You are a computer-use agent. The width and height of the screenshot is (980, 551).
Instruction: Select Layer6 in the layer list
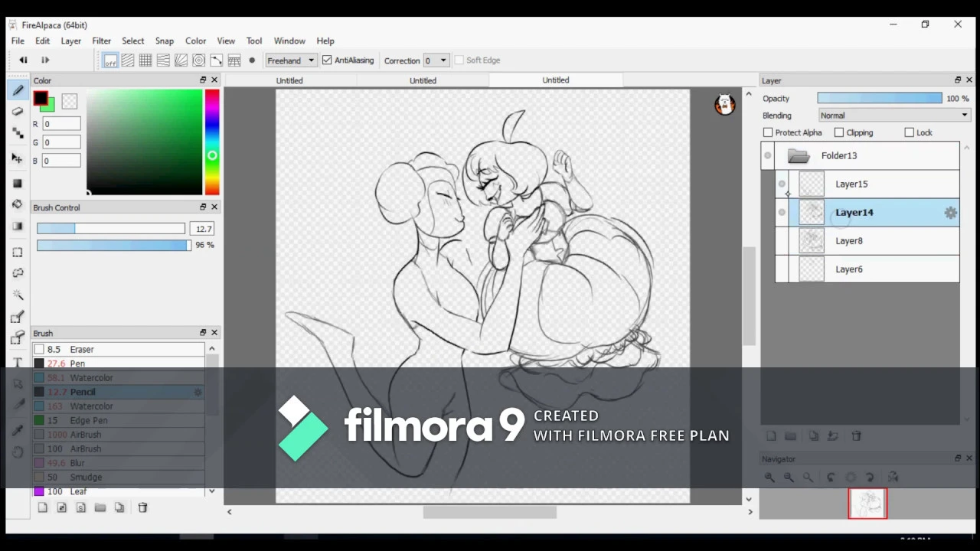pos(867,269)
